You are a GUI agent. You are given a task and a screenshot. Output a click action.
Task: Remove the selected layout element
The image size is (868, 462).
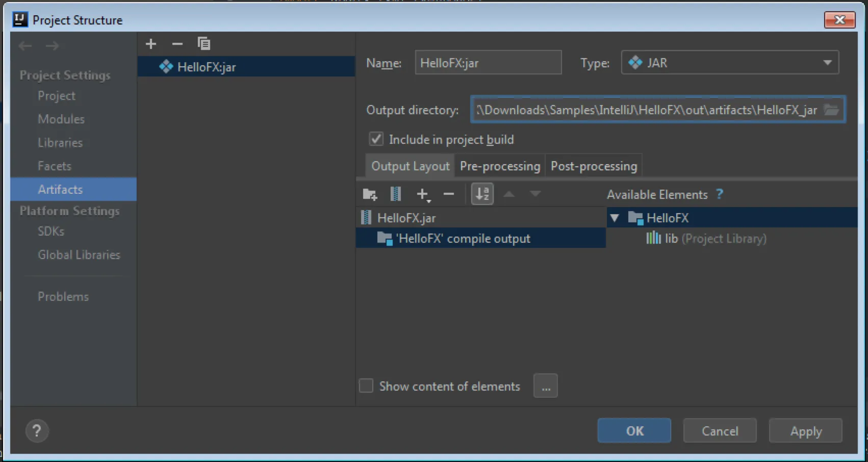pos(449,194)
